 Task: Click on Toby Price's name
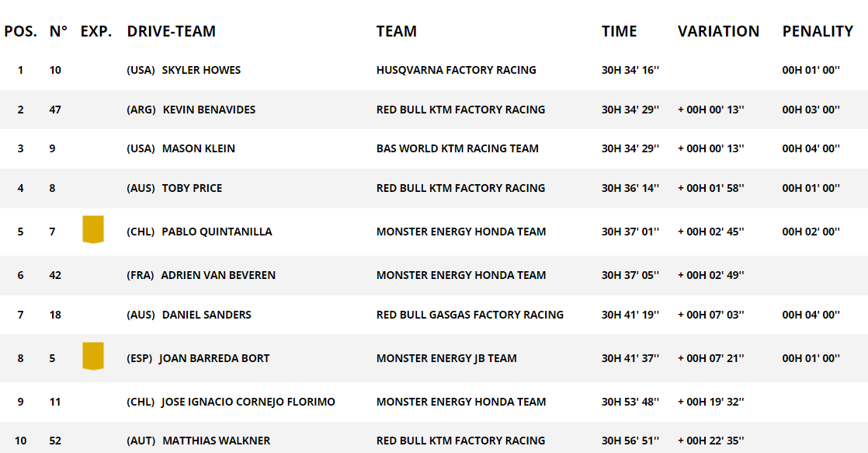[x=192, y=188]
